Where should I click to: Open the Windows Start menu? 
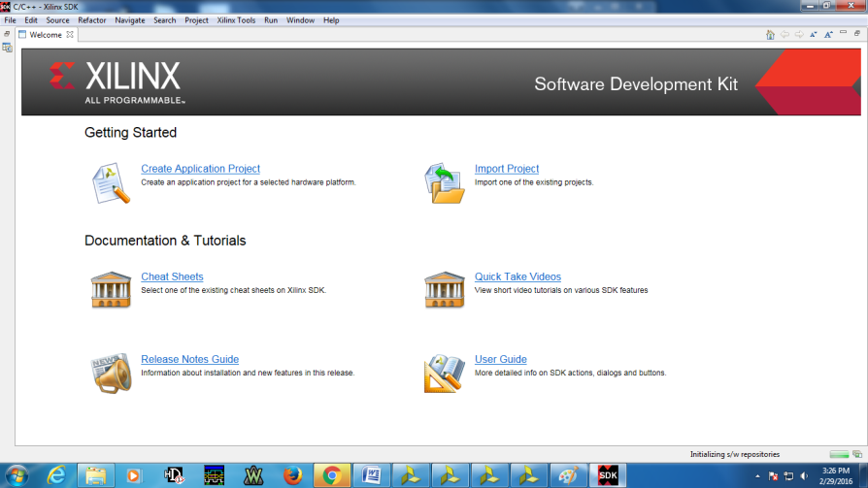(17, 475)
